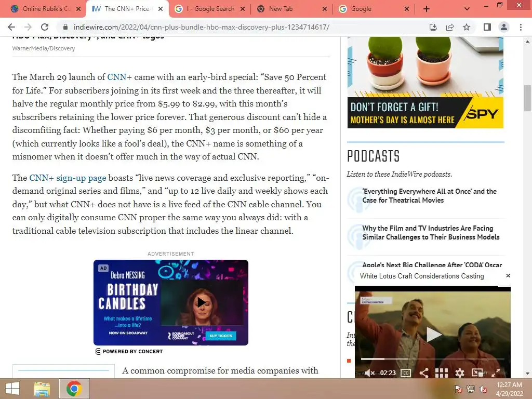Click Buy Tickets in Birthday Candles ad
532x399 pixels.
click(220, 336)
